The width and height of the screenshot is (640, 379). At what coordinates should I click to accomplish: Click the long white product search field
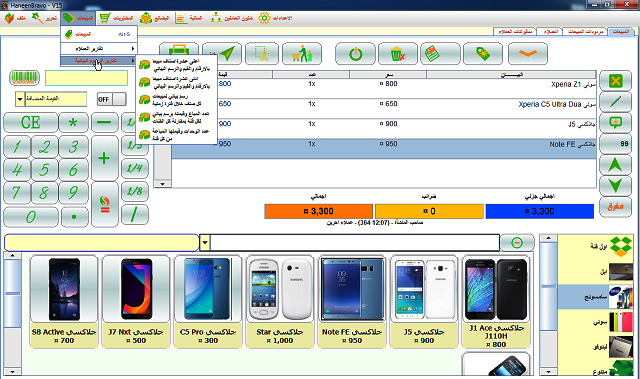[355, 243]
